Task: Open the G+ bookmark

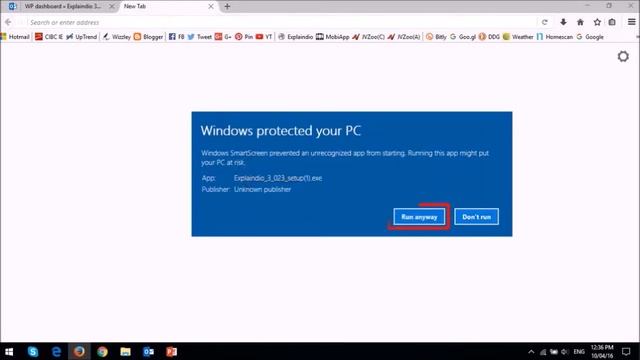Action: coord(223,37)
